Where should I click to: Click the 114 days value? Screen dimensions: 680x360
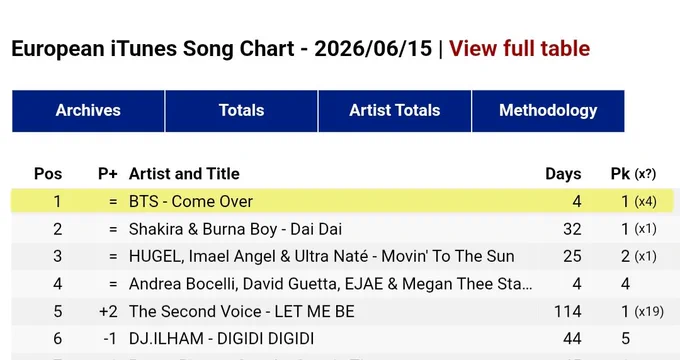[568, 311]
